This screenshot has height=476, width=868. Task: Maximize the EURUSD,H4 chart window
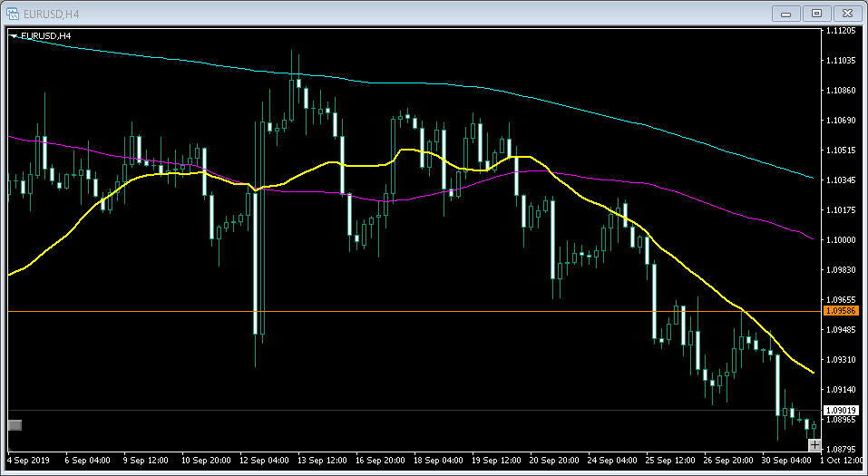click(816, 14)
